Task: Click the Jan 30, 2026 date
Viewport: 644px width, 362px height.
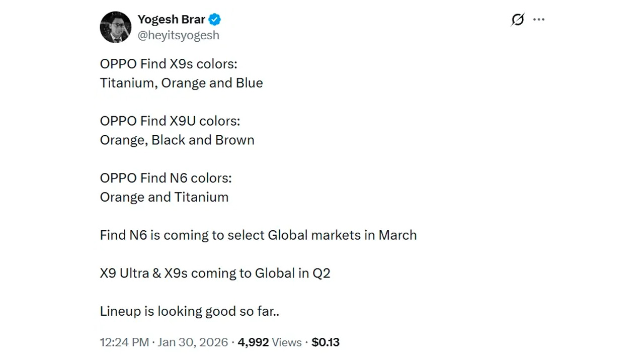Action: tap(193, 342)
